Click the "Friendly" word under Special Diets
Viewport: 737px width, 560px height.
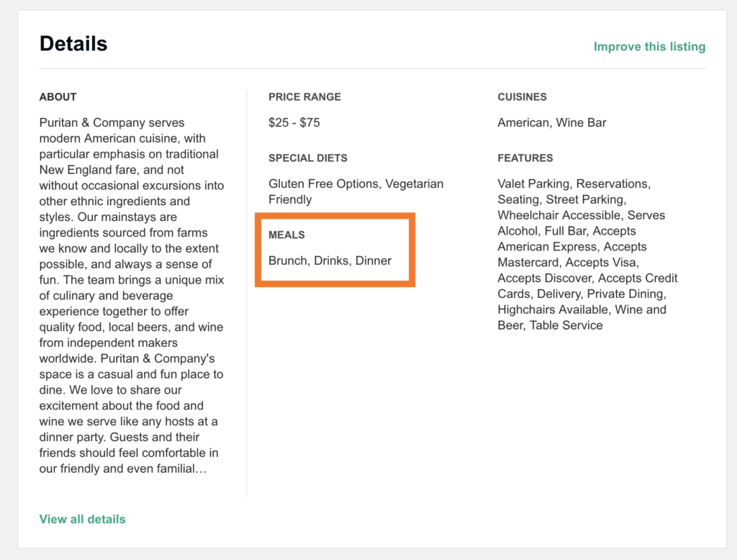(290, 199)
